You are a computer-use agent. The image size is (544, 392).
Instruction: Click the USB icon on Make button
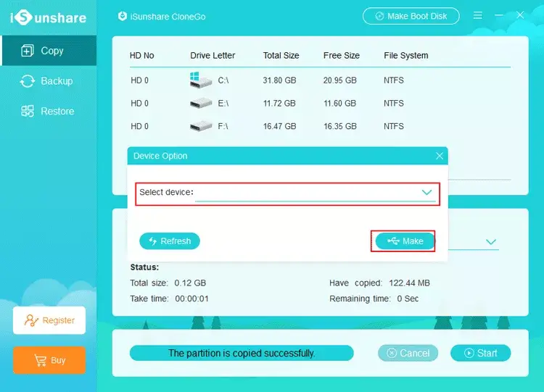click(x=393, y=241)
